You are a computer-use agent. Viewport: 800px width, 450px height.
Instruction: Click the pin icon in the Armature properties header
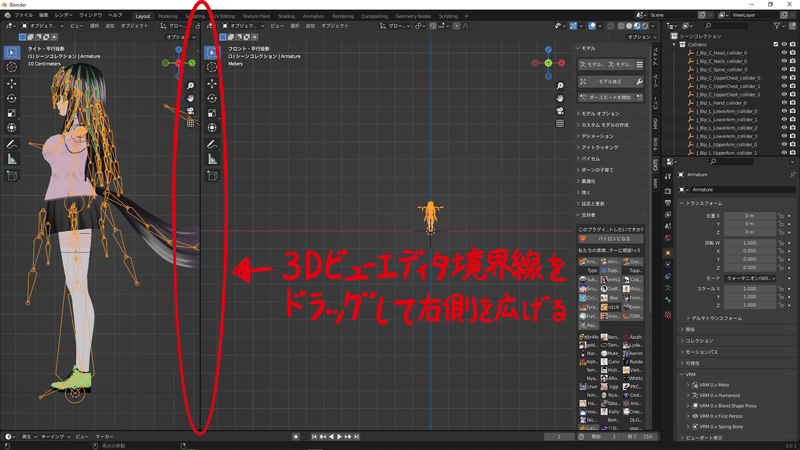pos(792,174)
